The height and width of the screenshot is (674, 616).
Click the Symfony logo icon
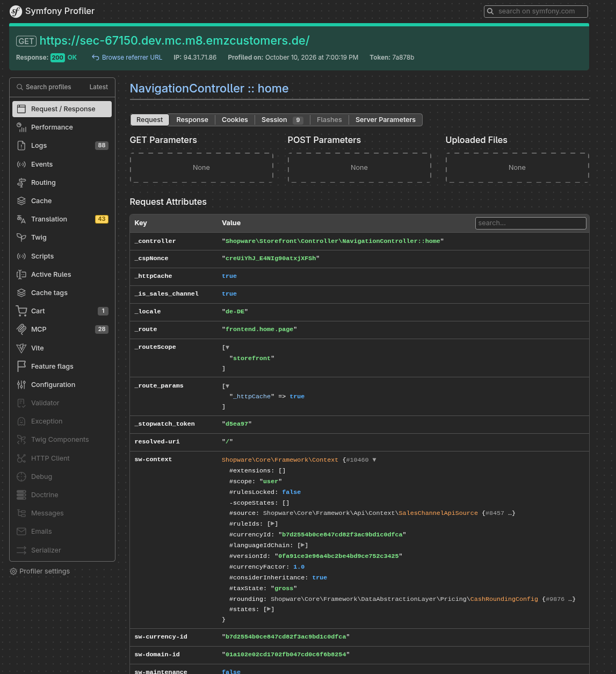click(16, 11)
